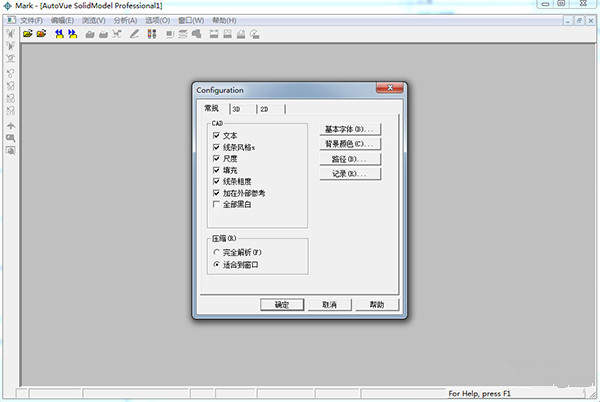Select the pencil markup tool in the toolbar
600x402 pixels.
tap(134, 34)
